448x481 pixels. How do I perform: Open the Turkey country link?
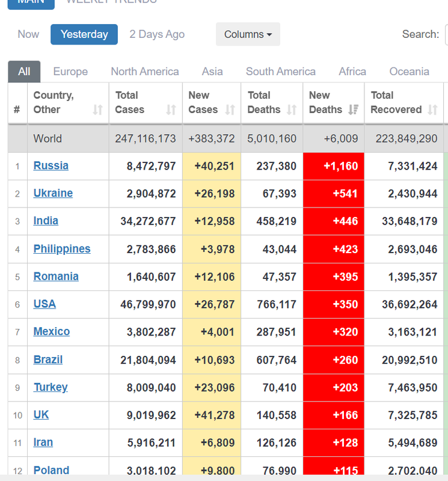click(51, 387)
